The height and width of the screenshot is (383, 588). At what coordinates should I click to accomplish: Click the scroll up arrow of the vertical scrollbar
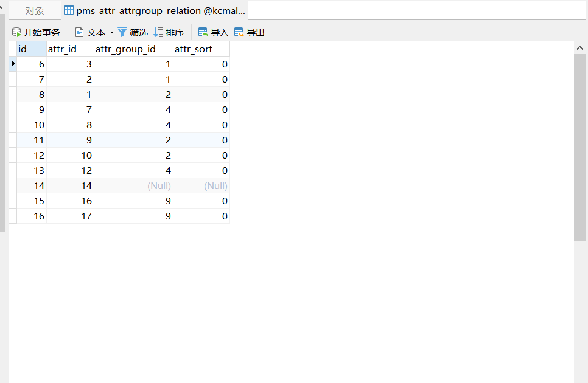pyautogui.click(x=579, y=47)
